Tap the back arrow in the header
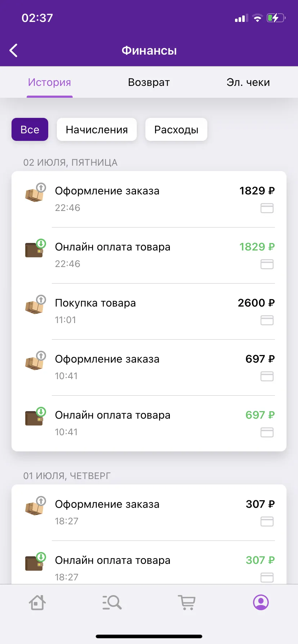298x644 pixels. (x=14, y=51)
